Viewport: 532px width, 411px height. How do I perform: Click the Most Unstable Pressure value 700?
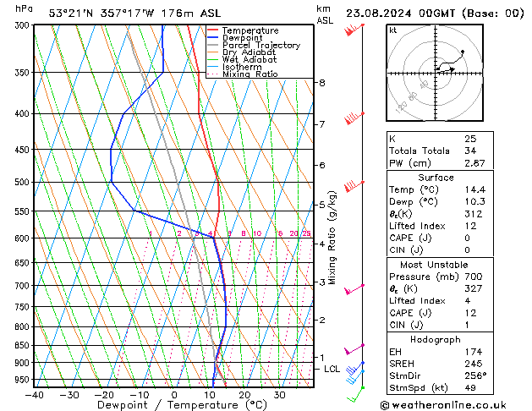(x=474, y=277)
